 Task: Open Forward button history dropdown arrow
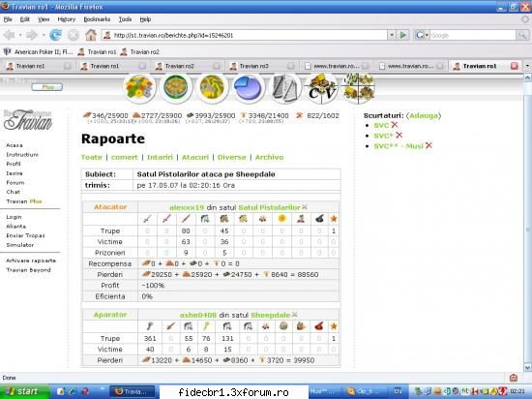pyautogui.click(x=44, y=35)
